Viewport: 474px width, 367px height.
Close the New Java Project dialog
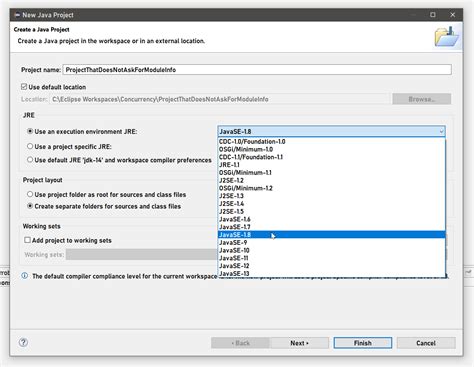[x=452, y=15]
